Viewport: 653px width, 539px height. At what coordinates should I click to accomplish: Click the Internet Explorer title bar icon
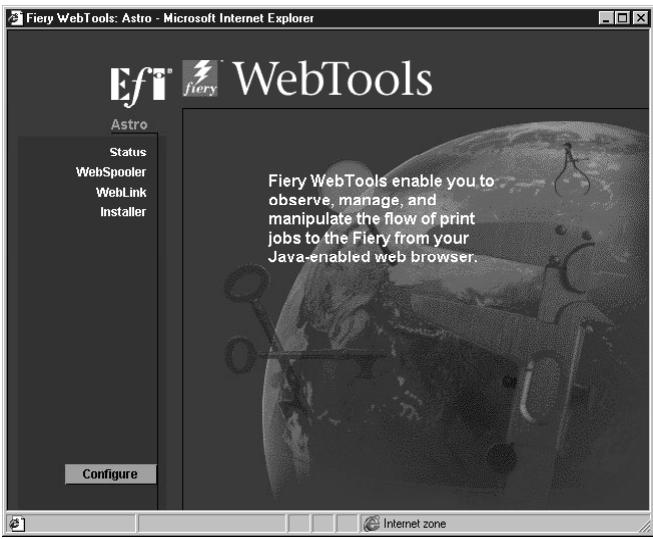pos(15,18)
